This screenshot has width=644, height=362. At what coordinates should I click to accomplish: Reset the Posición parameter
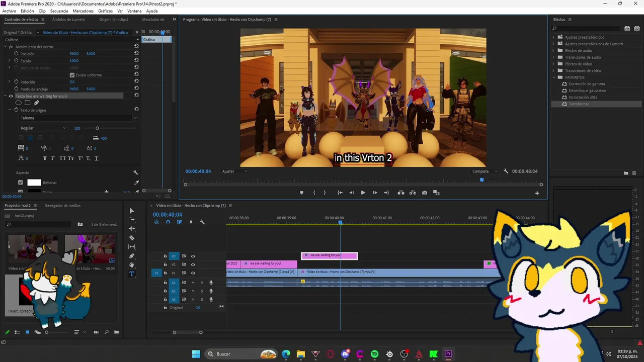pyautogui.click(x=136, y=53)
